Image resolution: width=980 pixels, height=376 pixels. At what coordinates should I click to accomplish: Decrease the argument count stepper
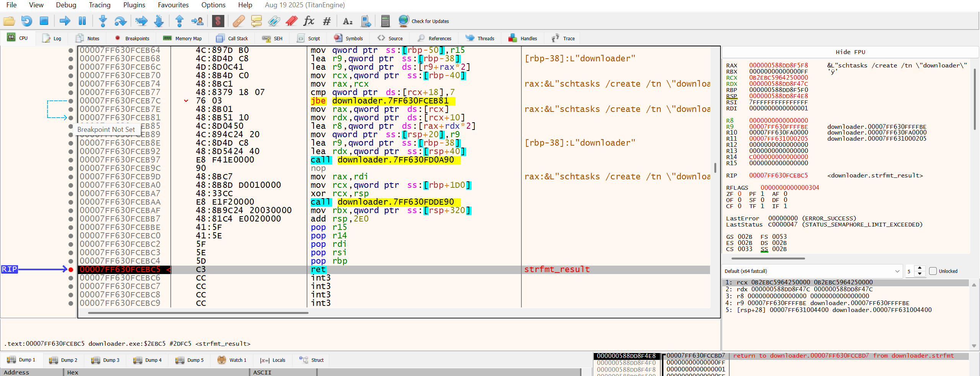[920, 274]
